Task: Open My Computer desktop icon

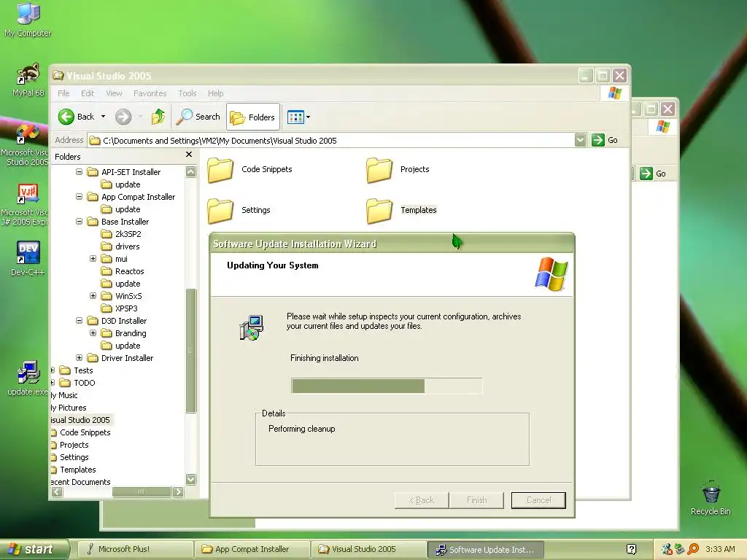Action: point(28,19)
